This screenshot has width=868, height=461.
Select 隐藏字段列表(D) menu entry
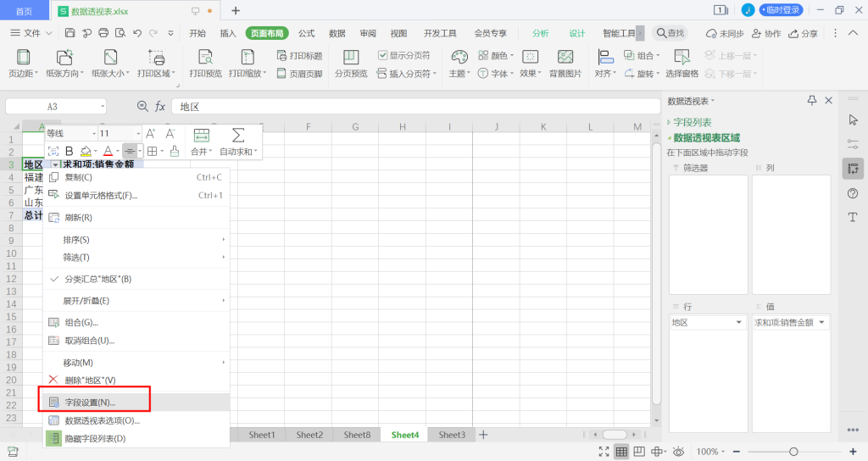coord(136,438)
